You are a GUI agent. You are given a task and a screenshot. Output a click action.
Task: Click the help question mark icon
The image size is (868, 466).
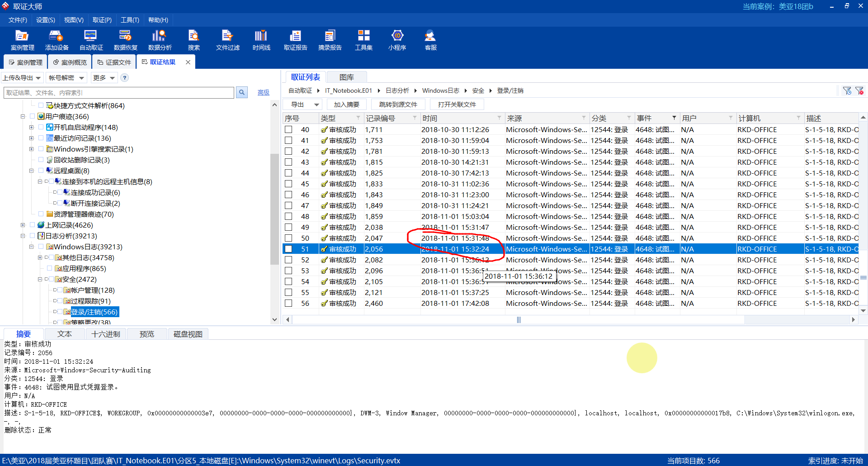(125, 78)
